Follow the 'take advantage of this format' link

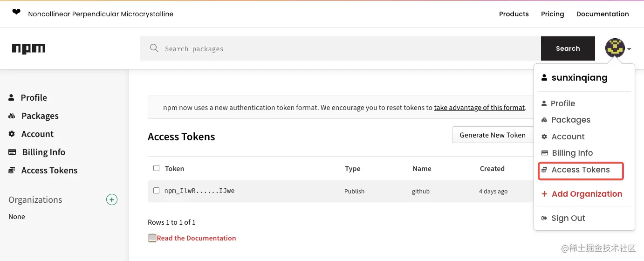pos(479,108)
